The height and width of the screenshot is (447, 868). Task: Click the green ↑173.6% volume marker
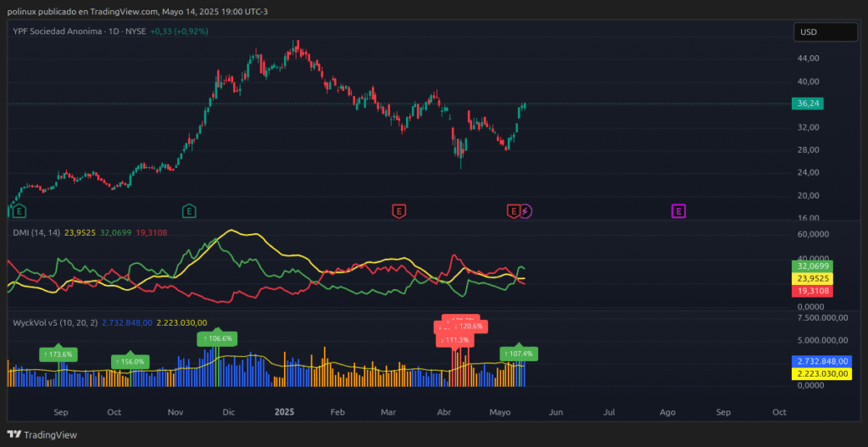[x=58, y=354]
